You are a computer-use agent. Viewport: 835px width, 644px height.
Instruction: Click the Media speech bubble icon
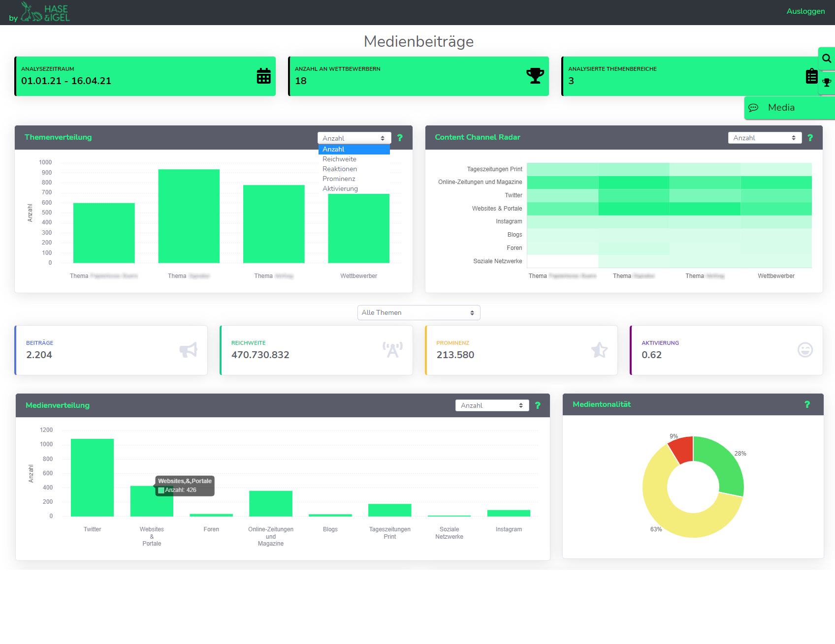[x=753, y=108]
